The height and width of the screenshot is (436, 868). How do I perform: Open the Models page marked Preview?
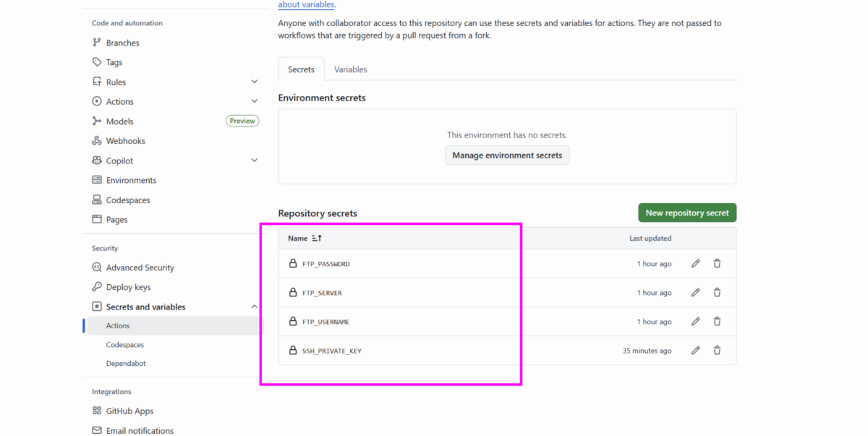[x=120, y=121]
